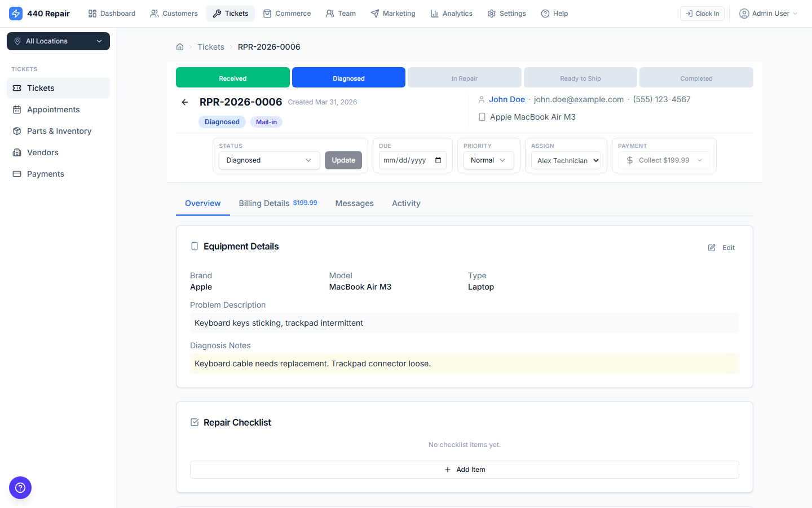Open Analytics from the top navigation
Viewport: 812px width, 508px height.
click(451, 13)
